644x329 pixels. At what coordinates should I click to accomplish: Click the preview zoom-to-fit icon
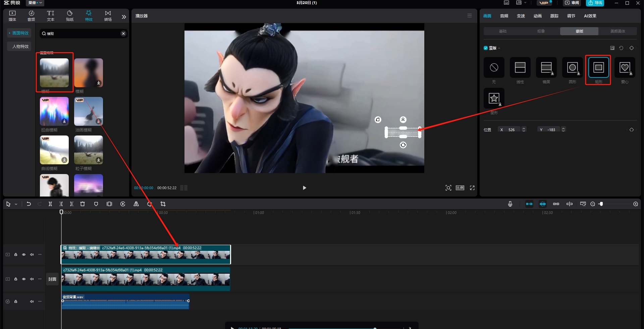(448, 188)
